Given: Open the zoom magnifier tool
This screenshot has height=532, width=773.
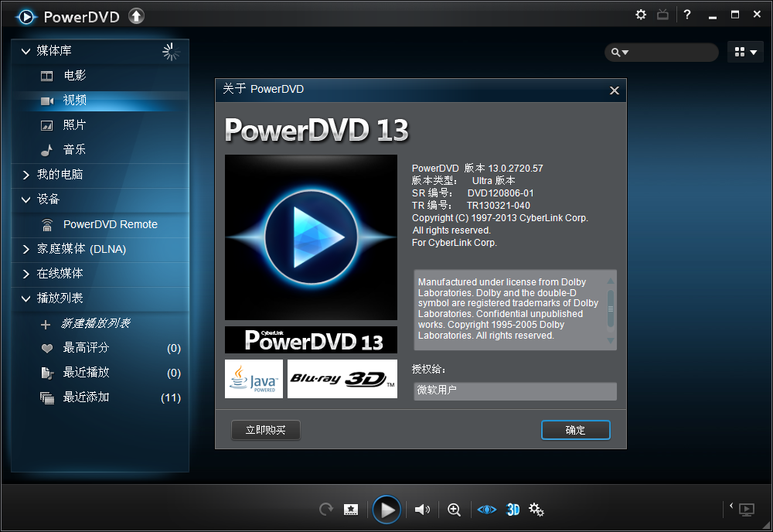Looking at the screenshot, I should tap(454, 509).
